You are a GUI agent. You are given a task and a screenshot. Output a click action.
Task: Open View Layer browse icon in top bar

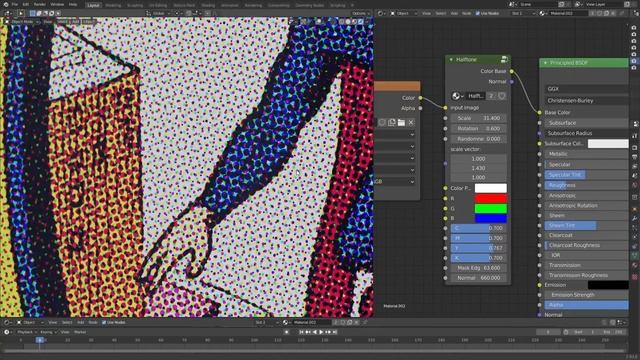579,4
